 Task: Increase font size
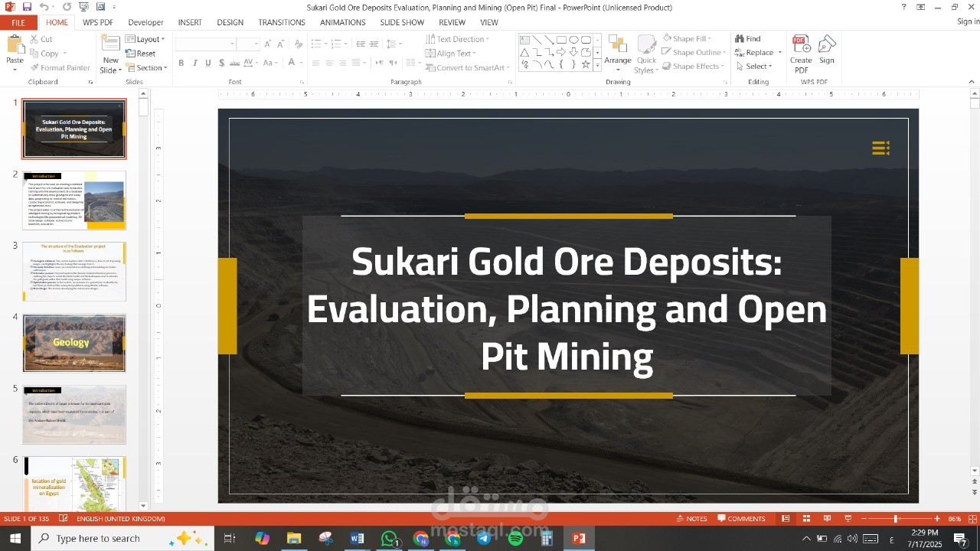[x=268, y=44]
